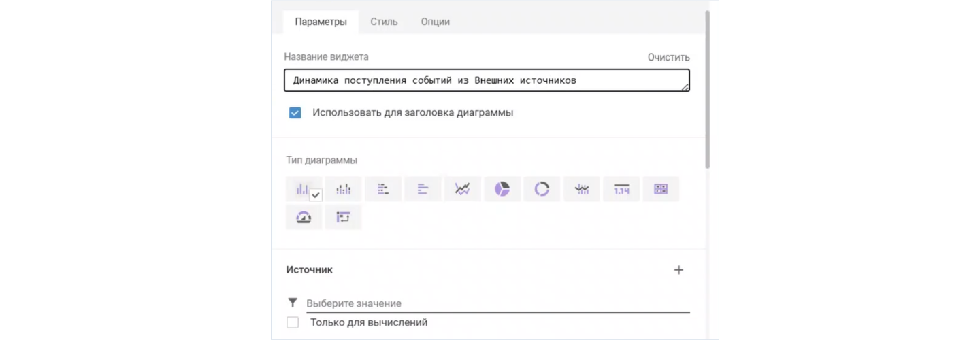This screenshot has height=340, width=980.
Task: Open the 'Опции' tab
Action: (435, 22)
